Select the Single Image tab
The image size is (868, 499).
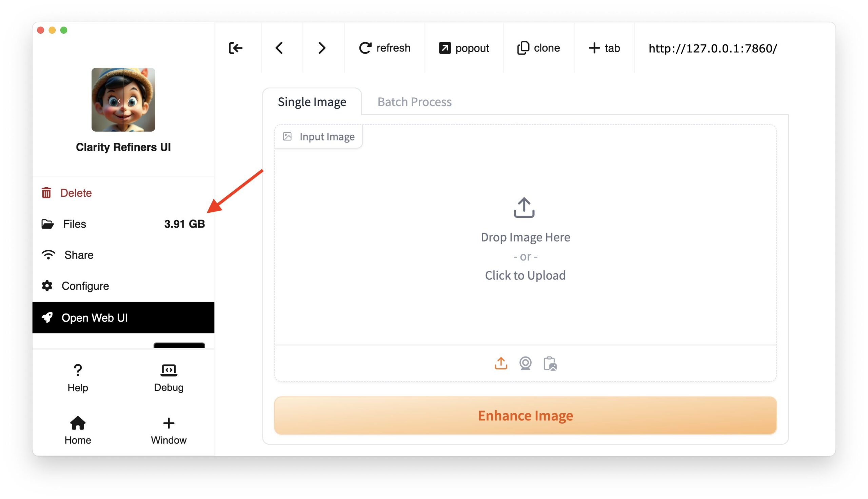(312, 101)
